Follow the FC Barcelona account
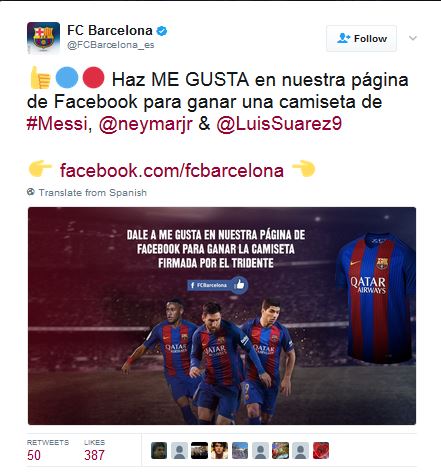Viewport: 441px width, 474px height. click(361, 39)
